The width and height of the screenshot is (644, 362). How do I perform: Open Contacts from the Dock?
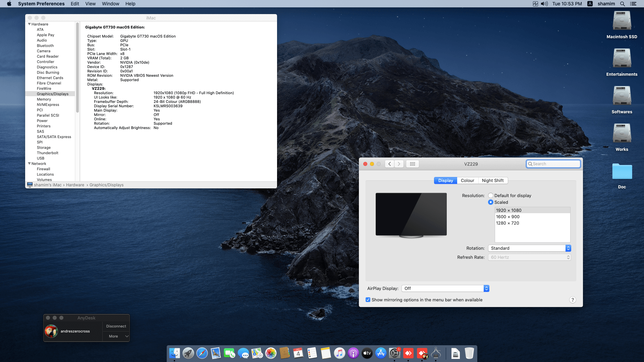pyautogui.click(x=284, y=353)
